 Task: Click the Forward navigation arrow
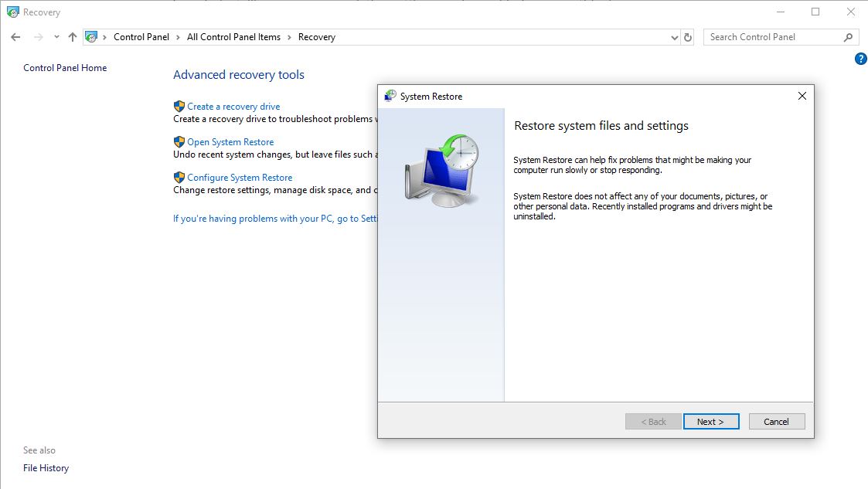point(38,37)
